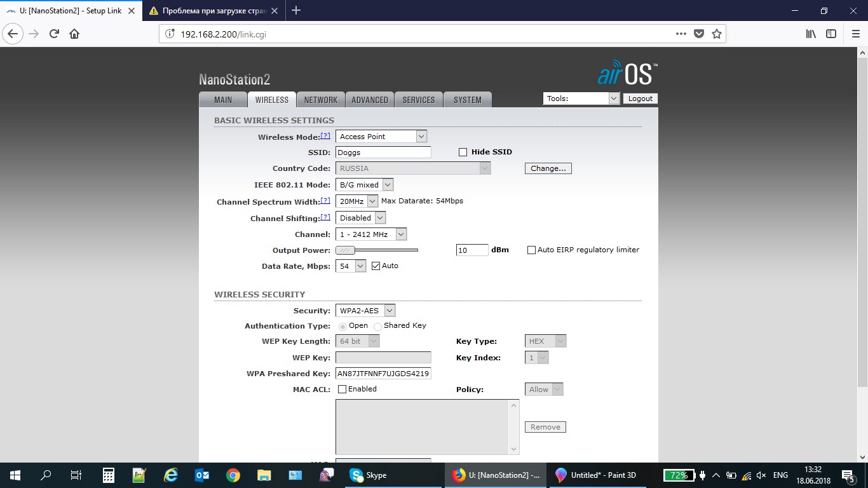Click the Logout button
This screenshot has height=488, width=868.
coord(640,98)
